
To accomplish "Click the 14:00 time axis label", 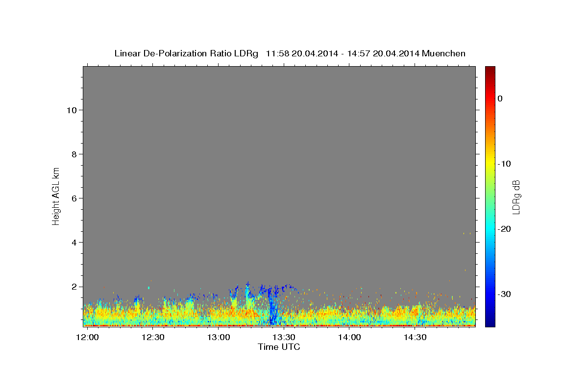I will 349,337.
